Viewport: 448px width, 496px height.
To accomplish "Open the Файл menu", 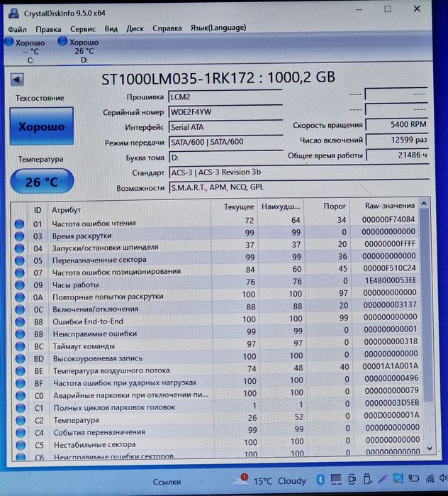I will tap(17, 29).
